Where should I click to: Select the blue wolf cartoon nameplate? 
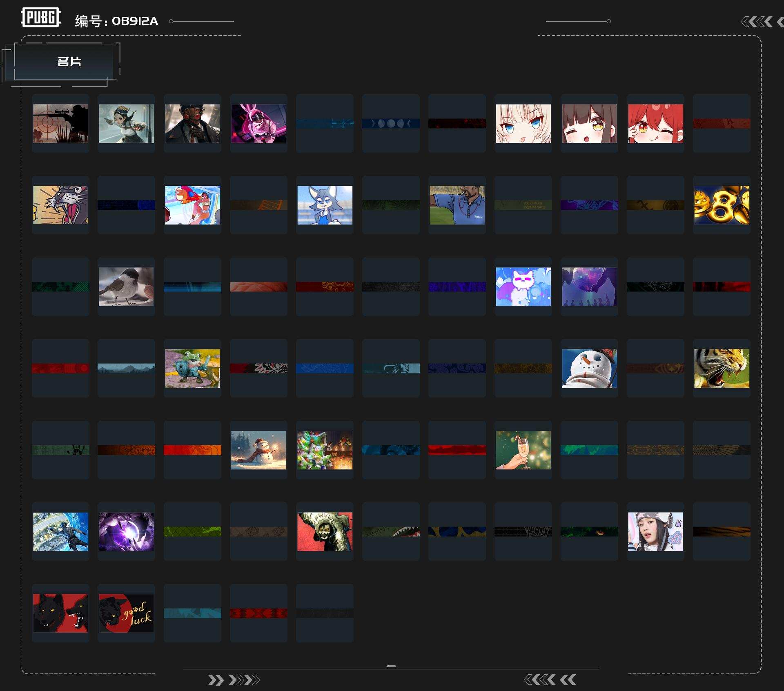325,205
